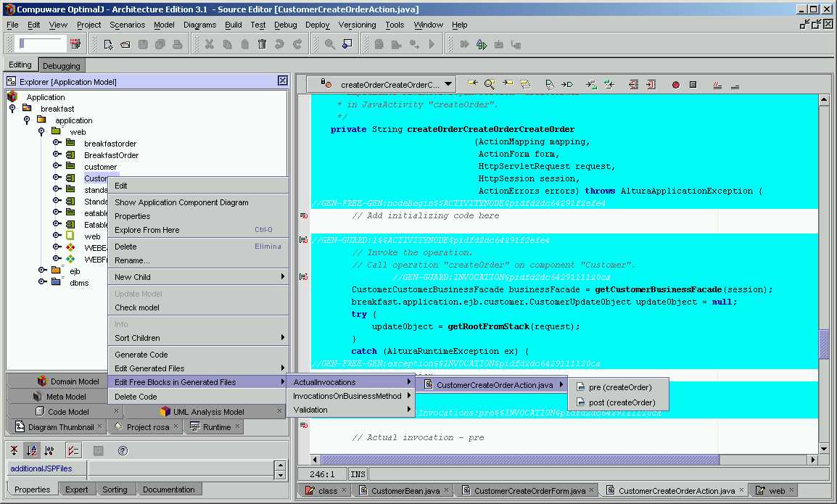The width and height of the screenshot is (837, 504).
Task: Expand the breakfastorder tree node
Action: click(57, 143)
